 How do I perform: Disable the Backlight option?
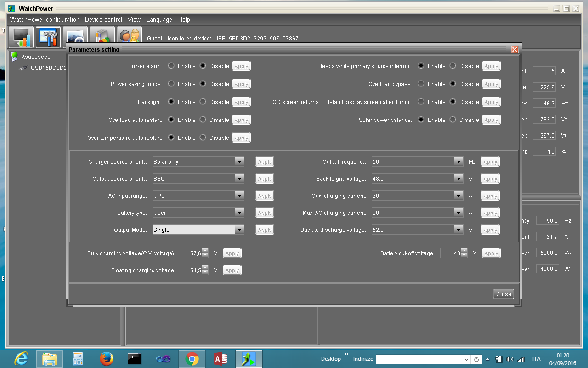203,102
